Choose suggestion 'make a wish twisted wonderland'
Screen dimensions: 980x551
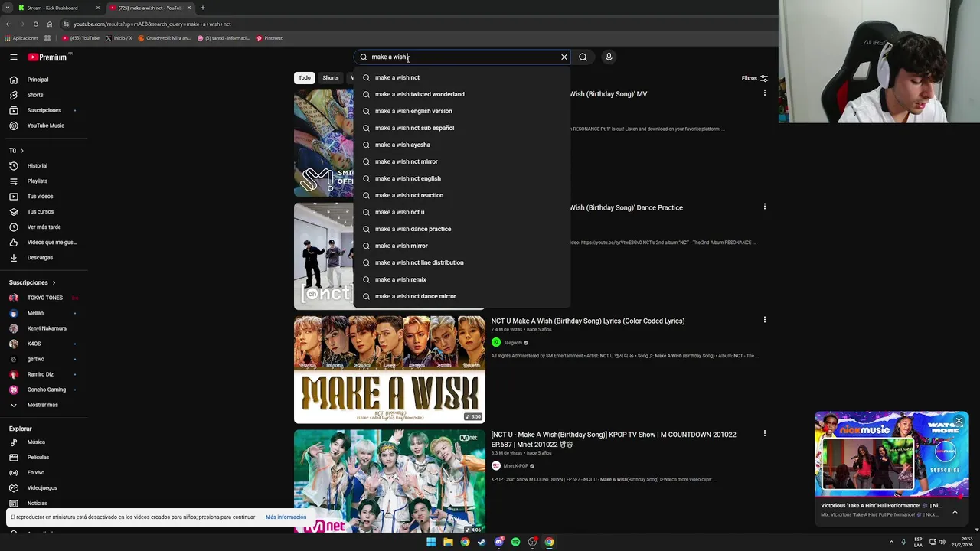click(x=462, y=94)
